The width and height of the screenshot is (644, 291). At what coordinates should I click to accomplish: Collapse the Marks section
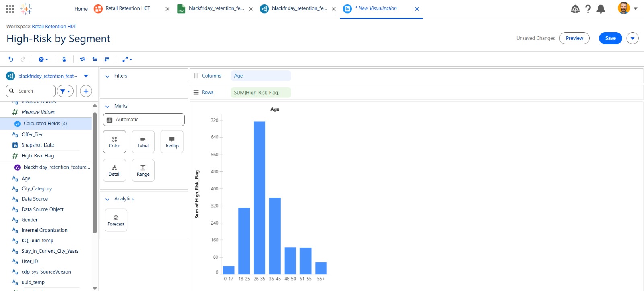click(x=107, y=106)
